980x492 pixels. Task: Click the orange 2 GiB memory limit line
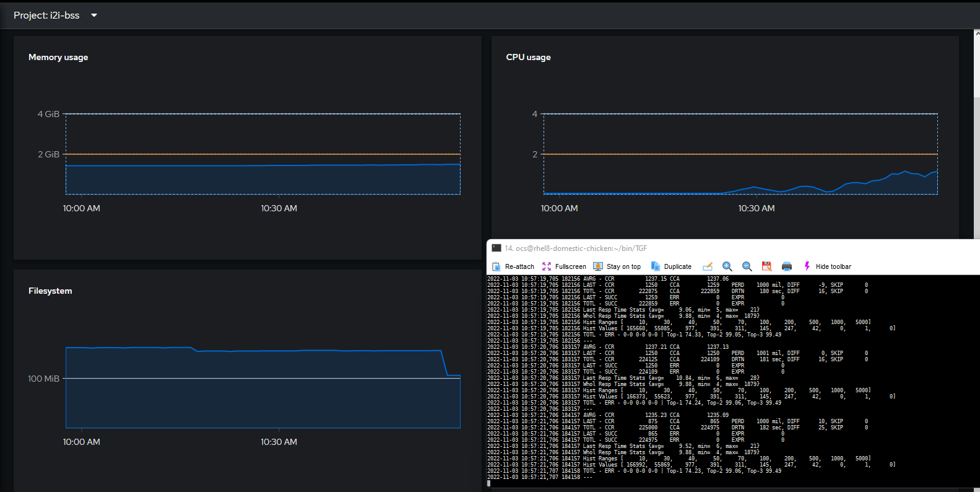tap(263, 154)
